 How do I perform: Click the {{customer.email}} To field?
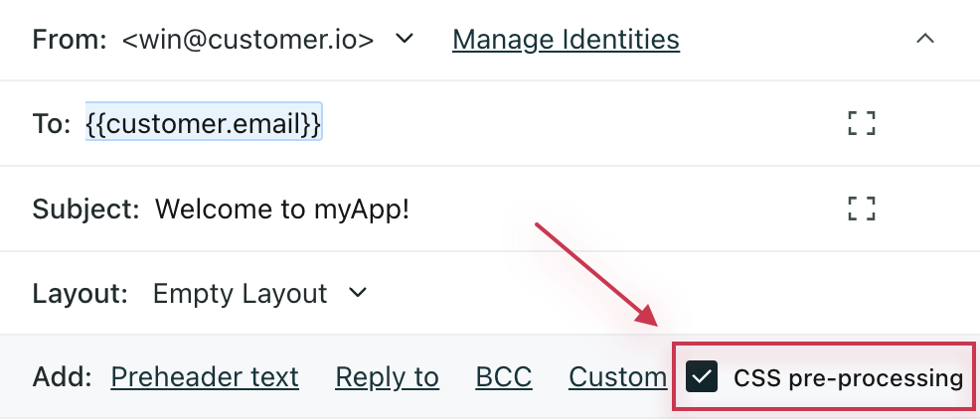point(204,124)
